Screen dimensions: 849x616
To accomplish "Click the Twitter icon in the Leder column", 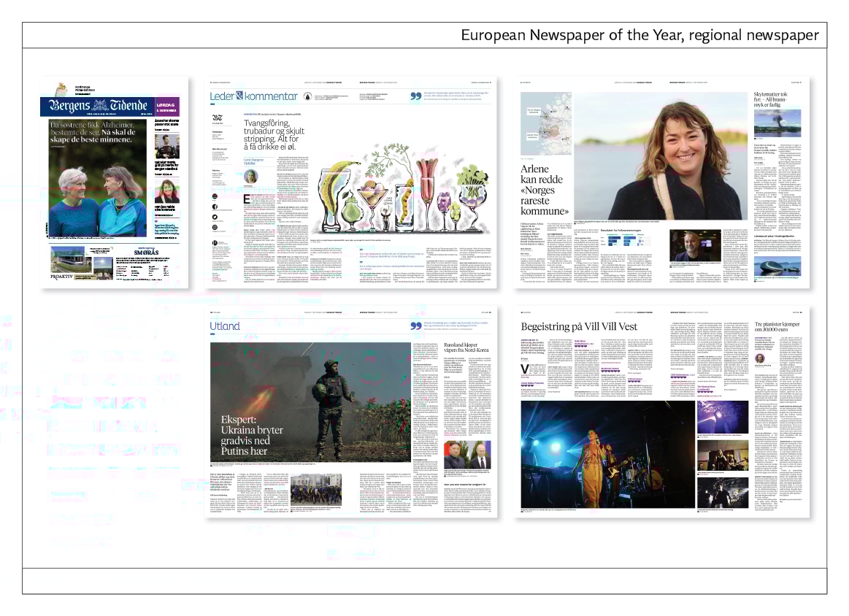I will (215, 217).
